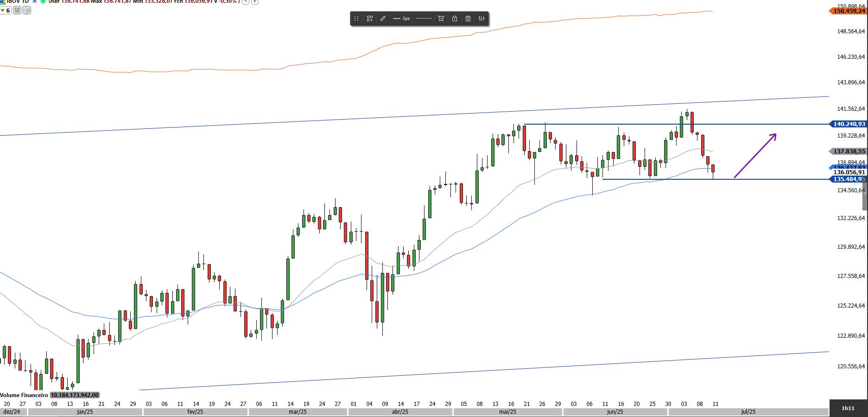Create an alert with the alarm clock icon
Screen dimensions: 868x417
(x=441, y=19)
